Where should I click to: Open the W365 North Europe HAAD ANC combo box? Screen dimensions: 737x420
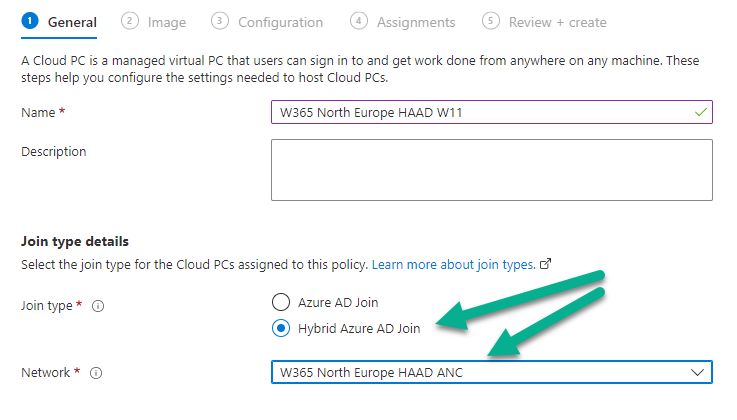click(492, 372)
